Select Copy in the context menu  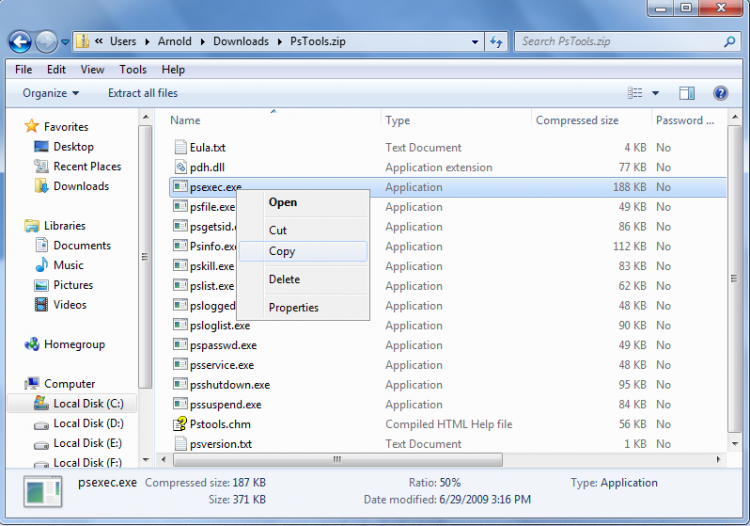click(303, 252)
